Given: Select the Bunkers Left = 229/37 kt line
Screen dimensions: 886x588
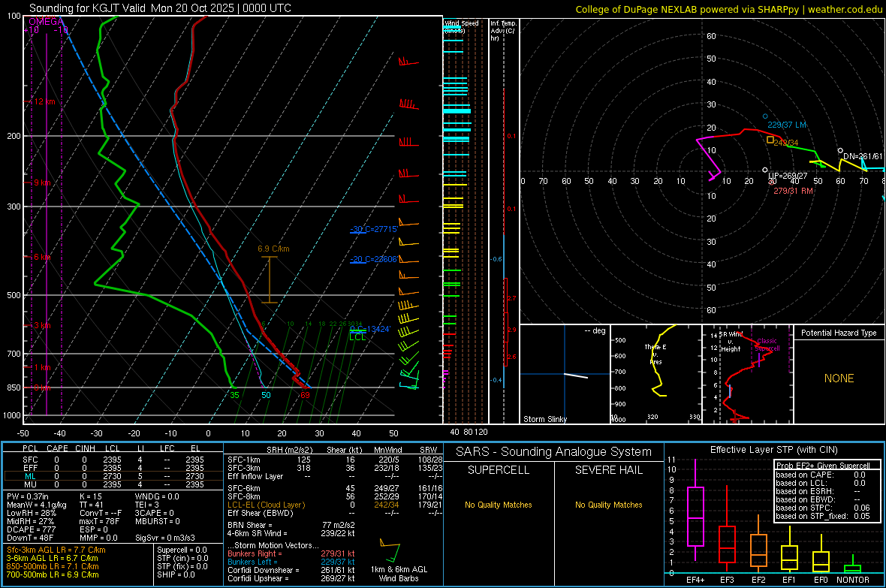Looking at the screenshot, I should tap(291, 562).
